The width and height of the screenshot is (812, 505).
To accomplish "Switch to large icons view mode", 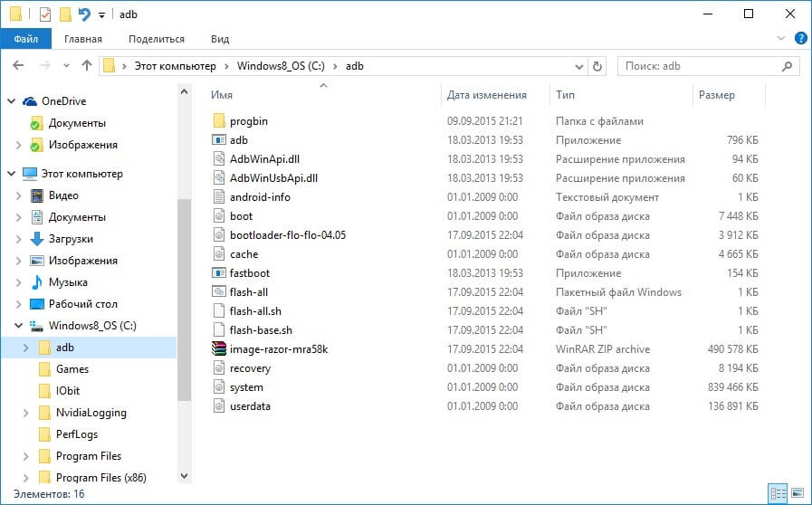I will pos(798,493).
